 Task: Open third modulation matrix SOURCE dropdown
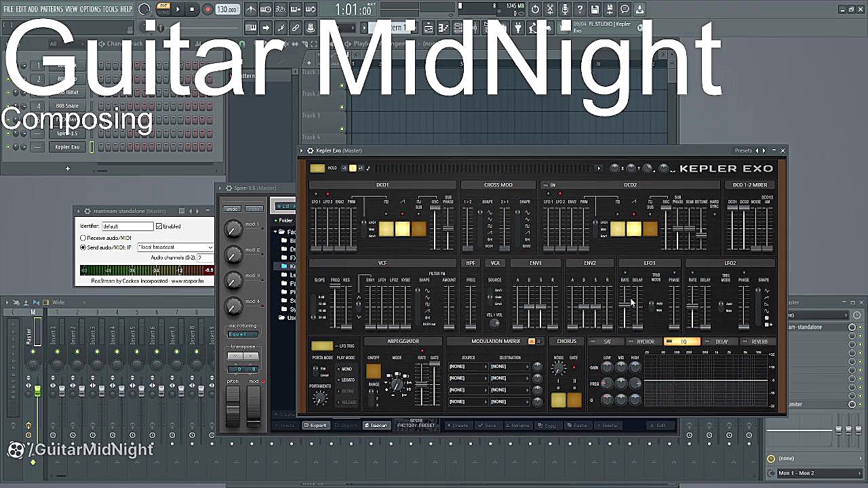(468, 390)
